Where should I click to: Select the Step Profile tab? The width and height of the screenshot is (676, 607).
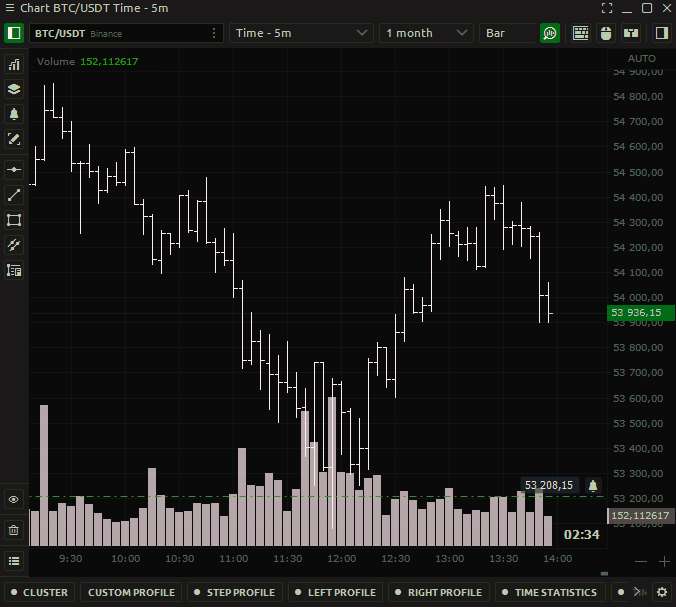coord(234,592)
